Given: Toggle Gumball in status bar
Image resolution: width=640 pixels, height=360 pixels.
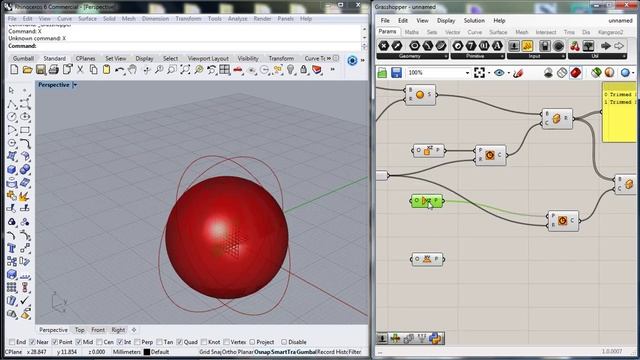Looking at the screenshot, I should click(306, 352).
